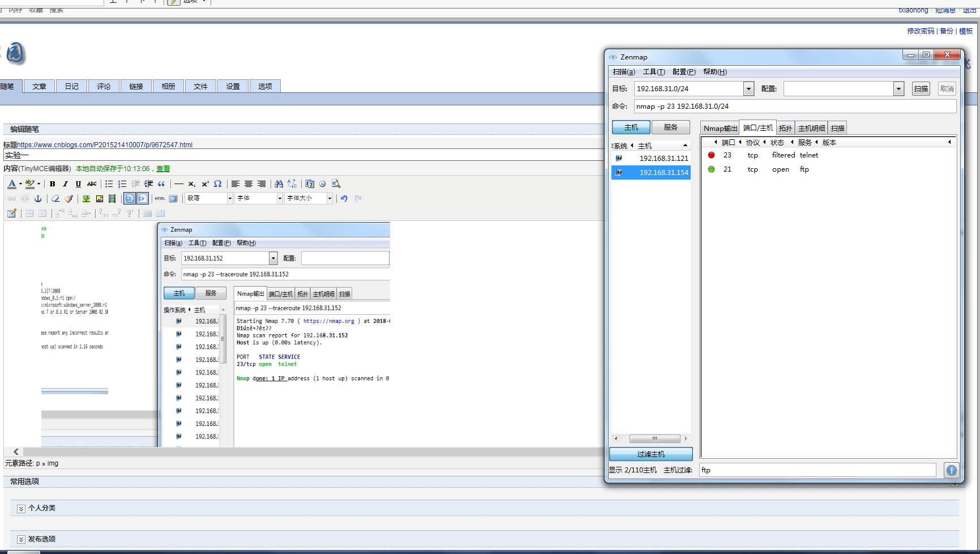Switch to the Nmap输出 tab
Viewport: 980px width, 554px height.
(x=720, y=128)
